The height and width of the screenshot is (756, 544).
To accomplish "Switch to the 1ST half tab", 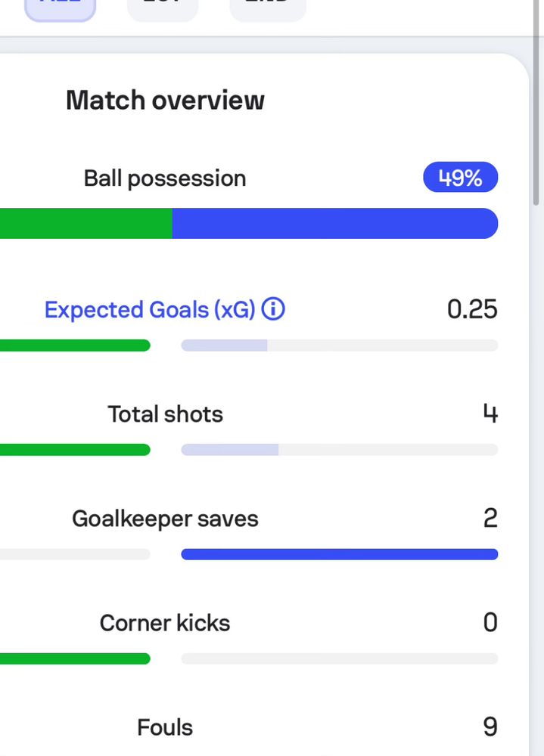I will pyautogui.click(x=163, y=8).
